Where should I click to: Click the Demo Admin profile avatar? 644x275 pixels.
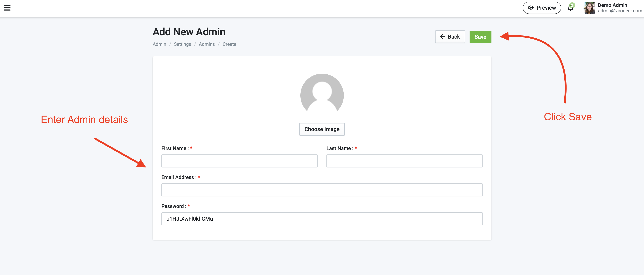pos(589,8)
